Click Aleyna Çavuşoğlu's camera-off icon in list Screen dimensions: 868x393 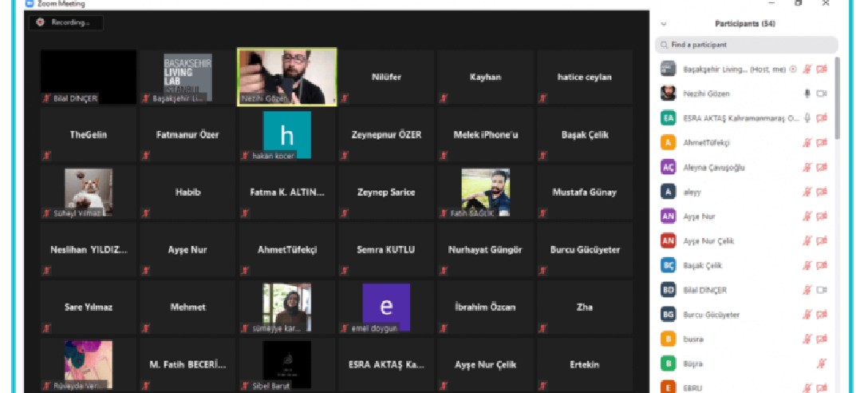pyautogui.click(x=822, y=168)
